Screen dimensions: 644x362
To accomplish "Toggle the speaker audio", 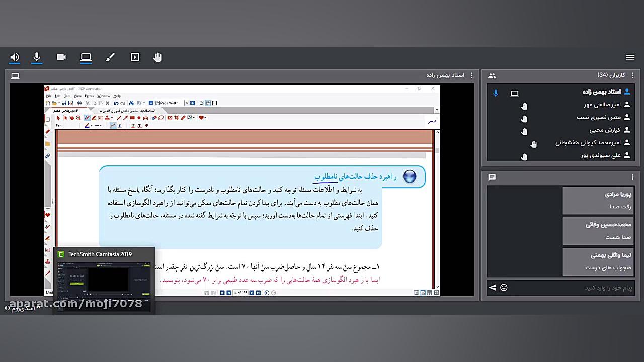I will pos(15,57).
